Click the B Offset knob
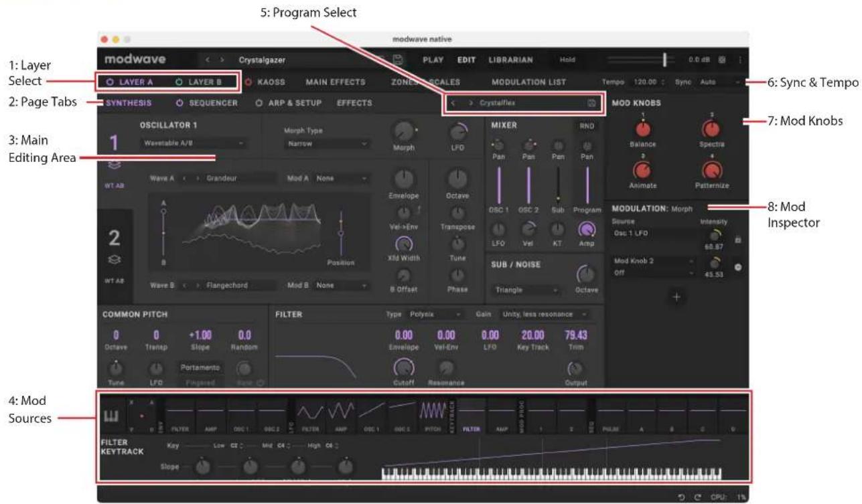This screenshot has height=504, width=862. [x=404, y=276]
